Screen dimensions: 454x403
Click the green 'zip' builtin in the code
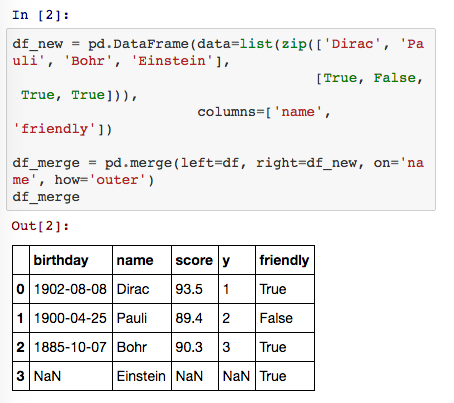click(x=294, y=44)
